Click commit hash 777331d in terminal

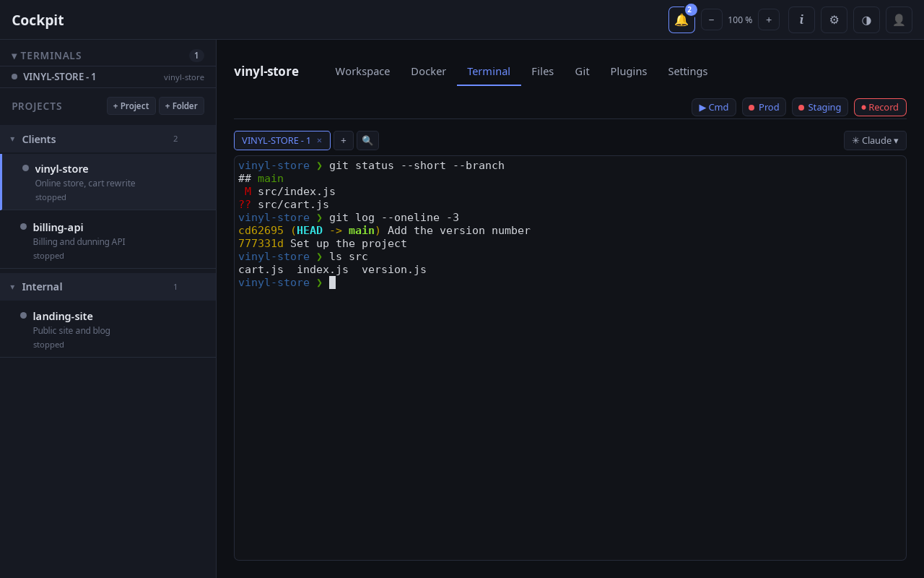tap(261, 243)
